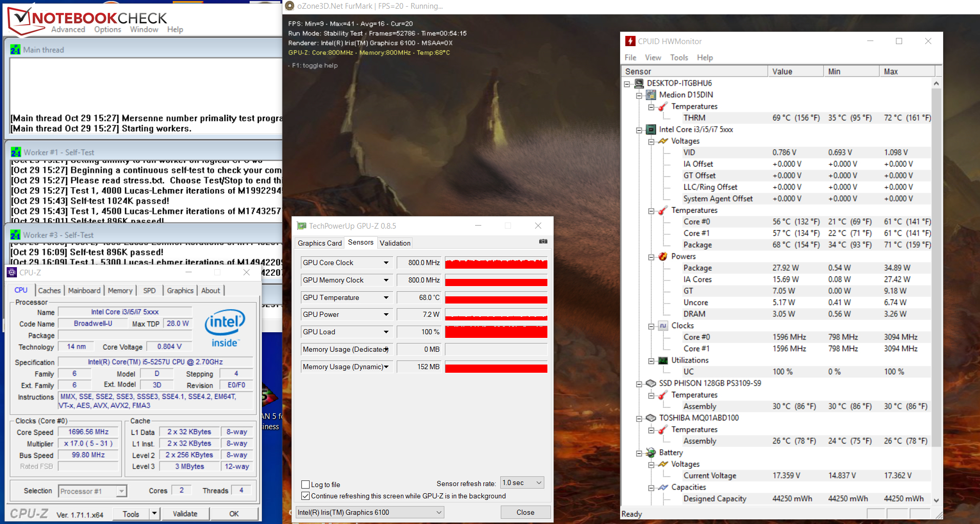Viewport: 980px width, 524px height.
Task: Click the Max column header in HWMonitor
Action: 907,72
